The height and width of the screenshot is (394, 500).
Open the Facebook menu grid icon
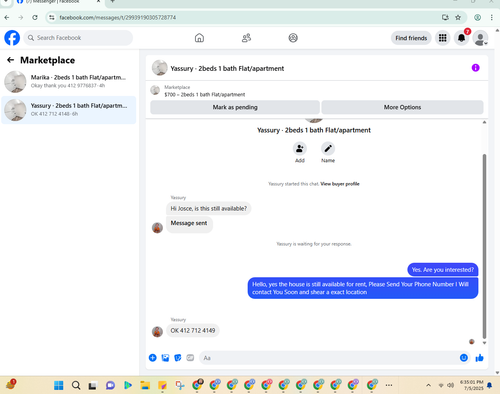[442, 38]
